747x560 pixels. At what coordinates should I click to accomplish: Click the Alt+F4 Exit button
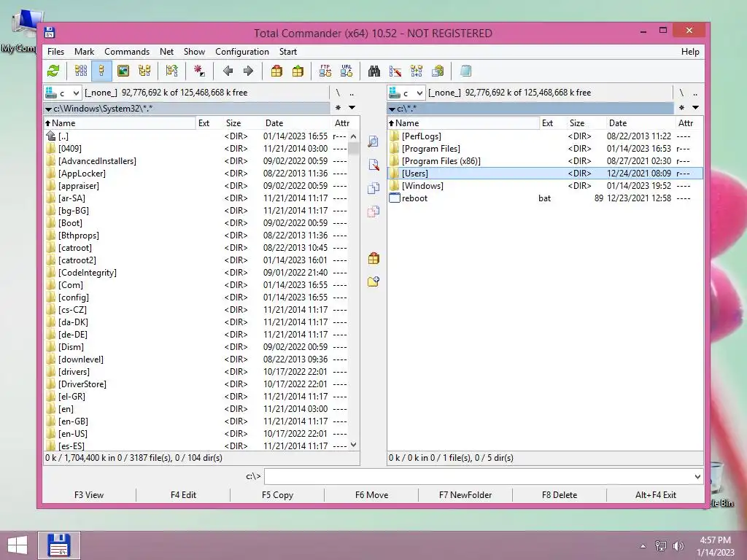tap(656, 495)
